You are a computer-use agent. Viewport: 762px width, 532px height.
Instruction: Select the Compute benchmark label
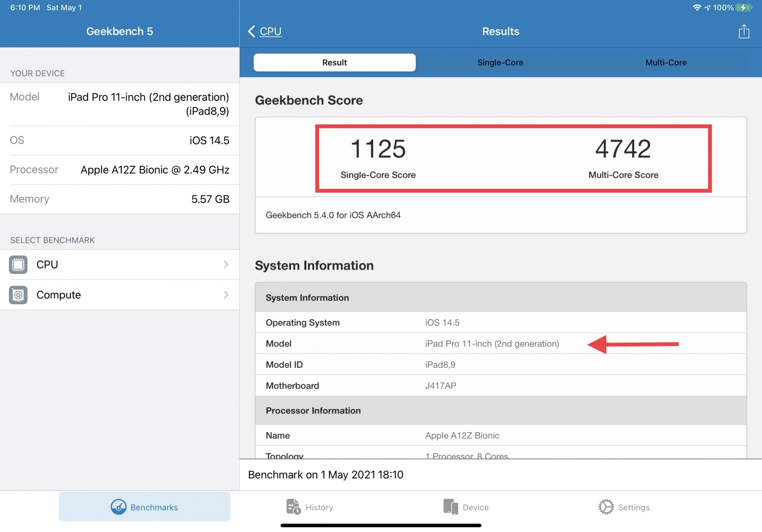tap(59, 295)
